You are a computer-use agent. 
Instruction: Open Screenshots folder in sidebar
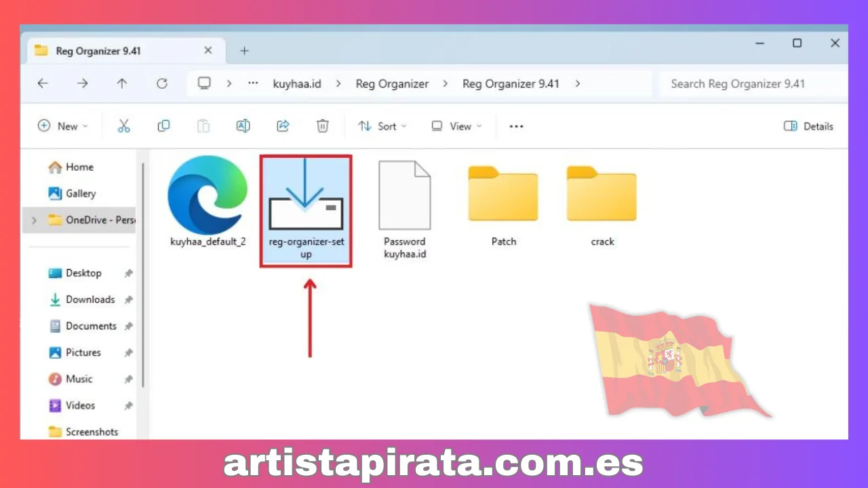click(83, 432)
